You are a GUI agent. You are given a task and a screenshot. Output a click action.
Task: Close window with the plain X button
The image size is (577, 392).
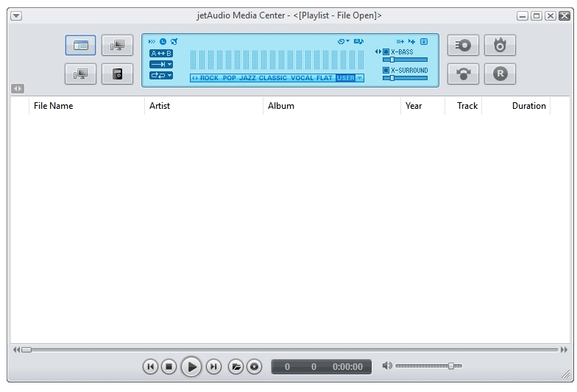click(551, 16)
